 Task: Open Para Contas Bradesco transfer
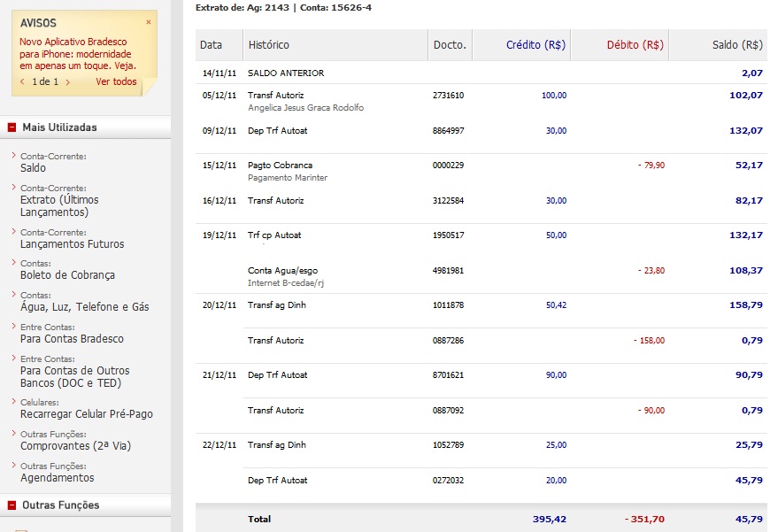pos(72,338)
